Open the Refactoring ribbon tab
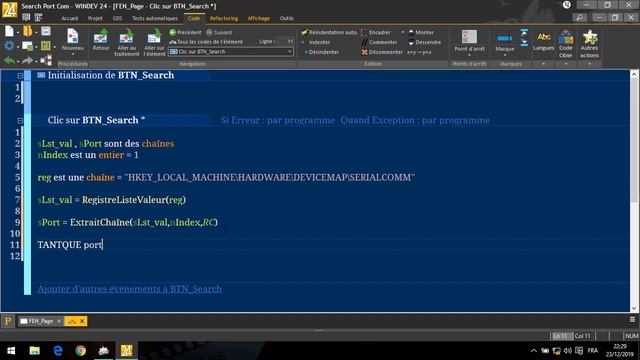 click(224, 18)
